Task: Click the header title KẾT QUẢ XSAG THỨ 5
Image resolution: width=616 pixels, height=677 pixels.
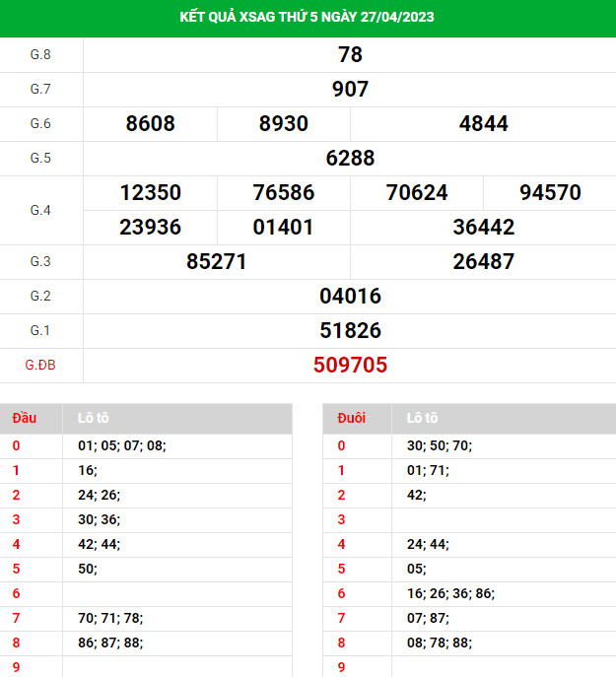Action: [x=248, y=17]
